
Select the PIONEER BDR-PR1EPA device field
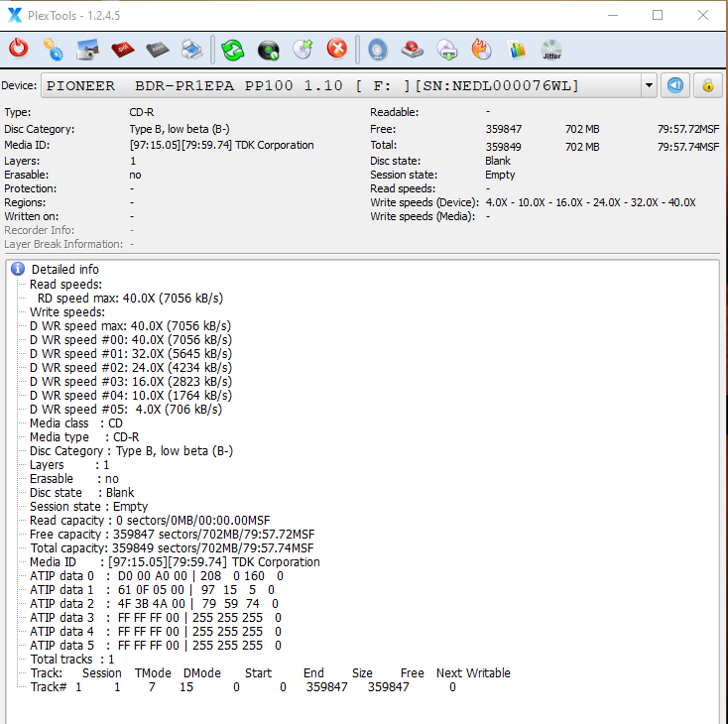click(342, 85)
